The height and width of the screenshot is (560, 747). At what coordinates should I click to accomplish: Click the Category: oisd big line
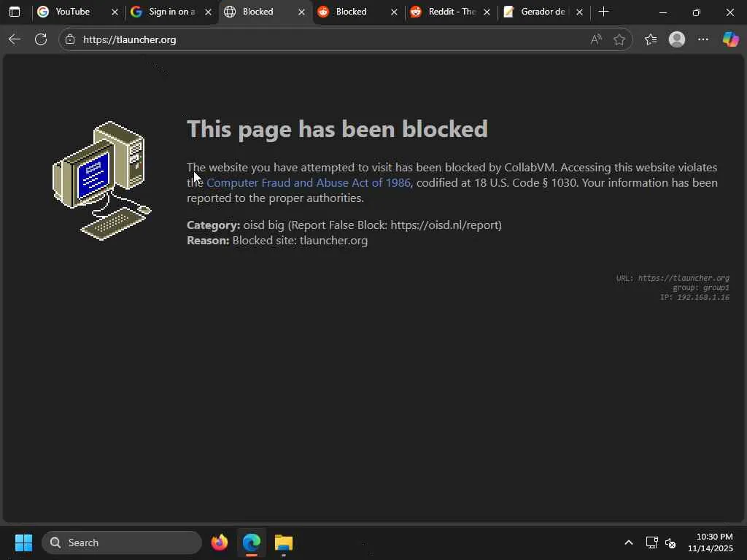[344, 225]
